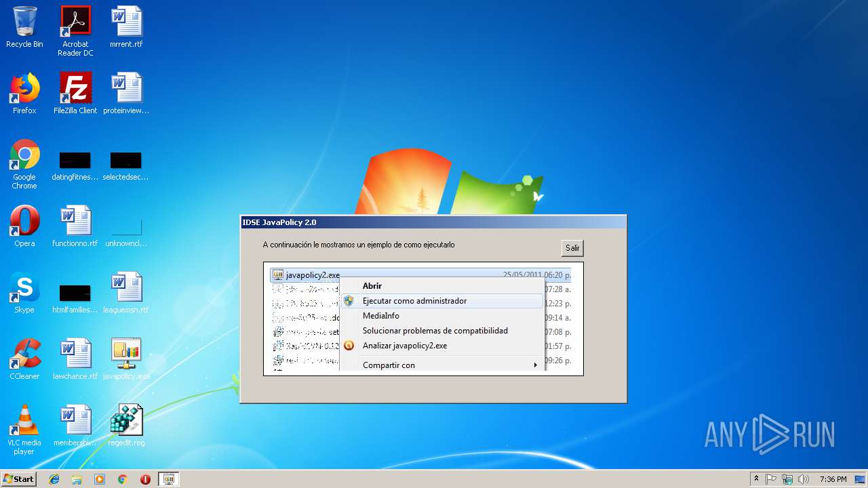Open the Start menu
Screen dimensions: 868x488
pos(19,479)
